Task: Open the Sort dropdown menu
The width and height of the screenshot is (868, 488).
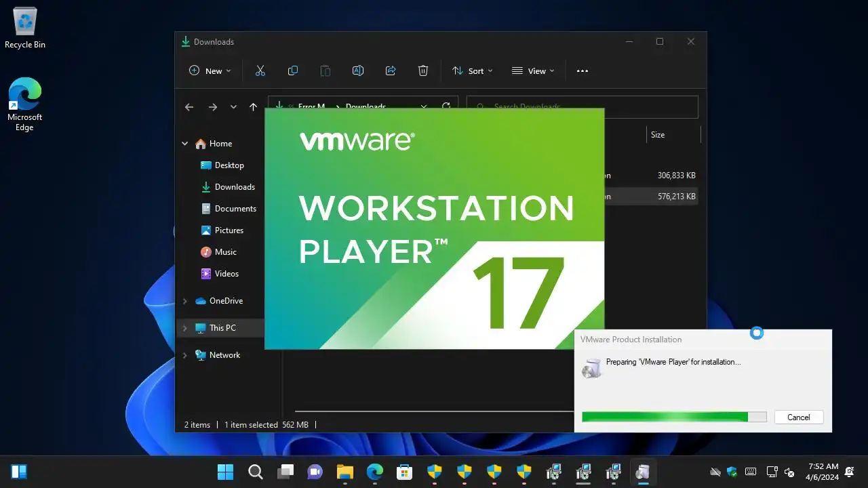Action: [x=473, y=70]
